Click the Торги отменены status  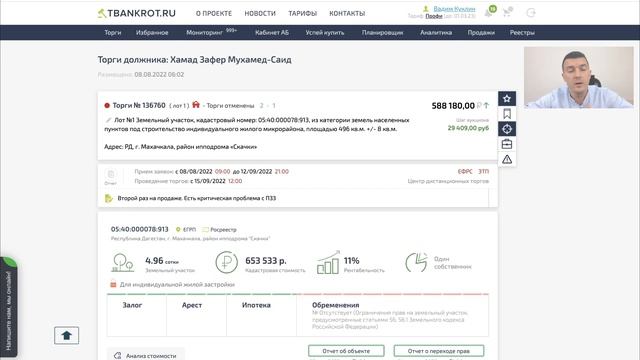point(230,105)
